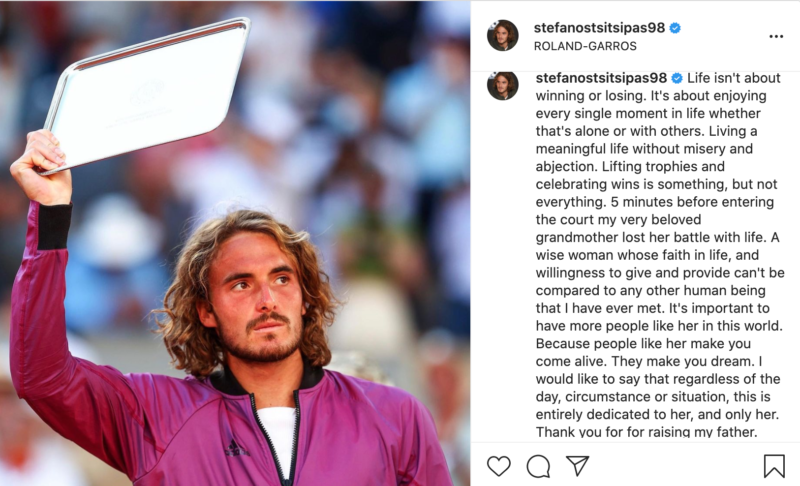Open the ROLAND-GARROS location tag
The width and height of the screenshot is (800, 486).
pos(585,46)
